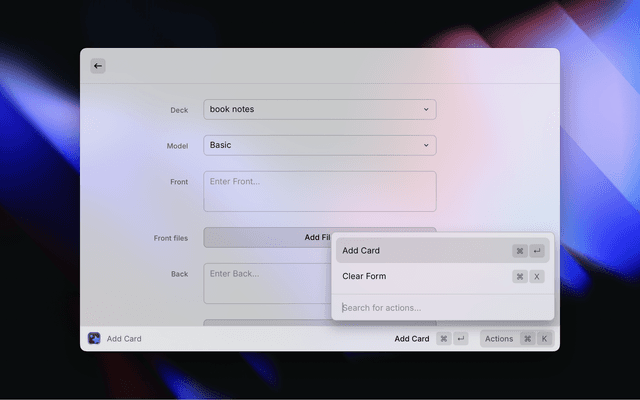The width and height of the screenshot is (640, 400).
Task: Click the chevron arrow on the Model field
Action: [426, 145]
